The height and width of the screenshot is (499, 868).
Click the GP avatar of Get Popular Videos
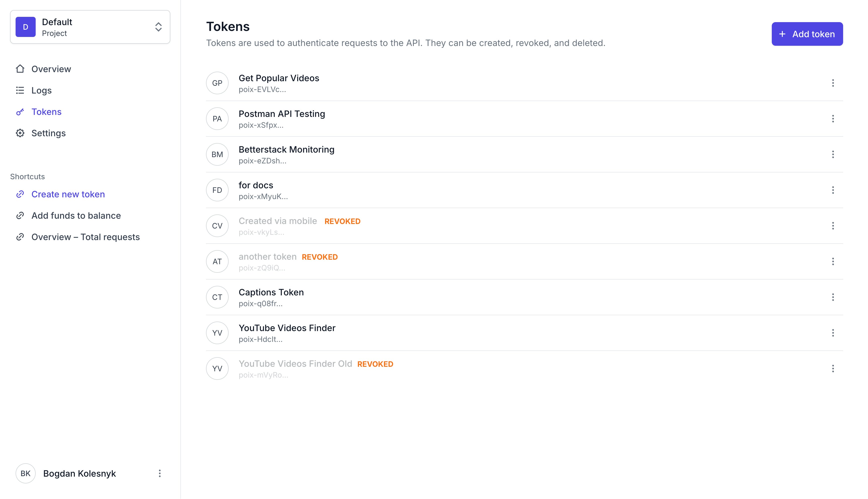click(217, 83)
